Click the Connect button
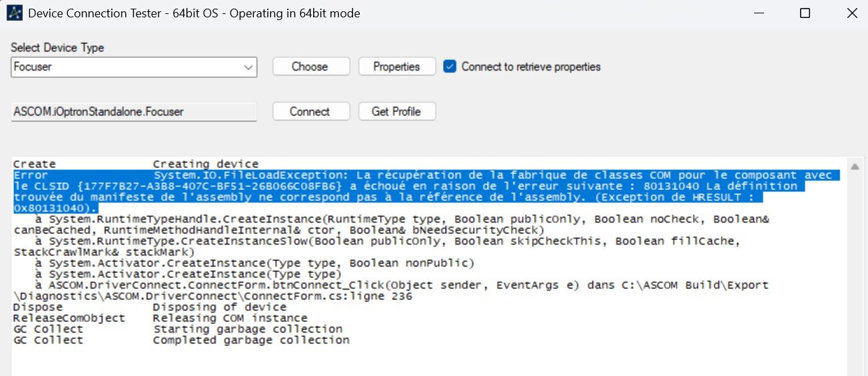This screenshot has height=376, width=868. [310, 111]
